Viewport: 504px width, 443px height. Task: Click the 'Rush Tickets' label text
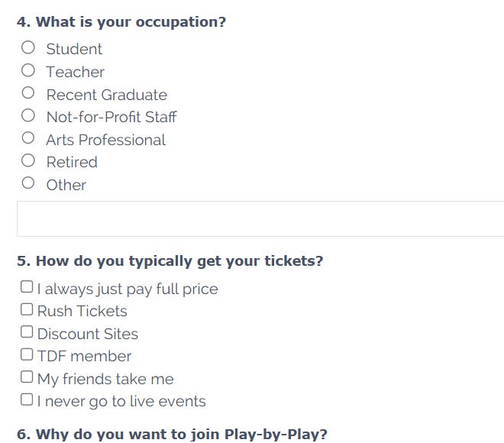pos(82,311)
